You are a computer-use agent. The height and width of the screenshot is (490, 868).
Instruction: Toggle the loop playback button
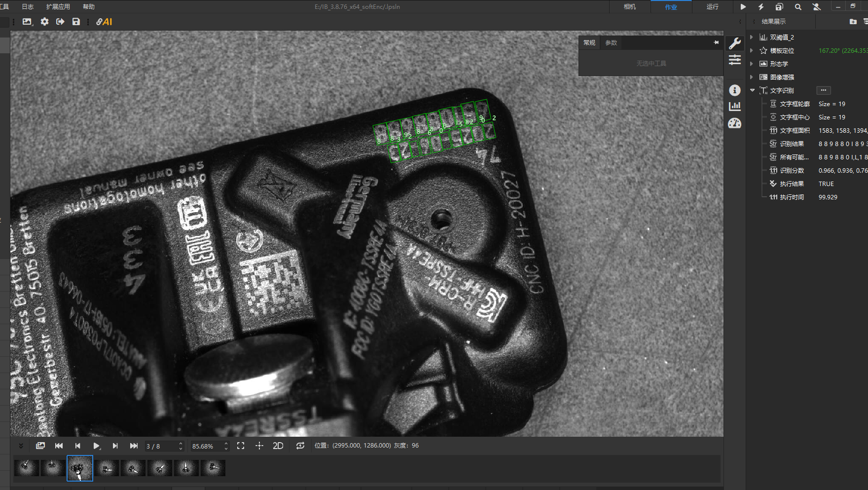point(300,446)
